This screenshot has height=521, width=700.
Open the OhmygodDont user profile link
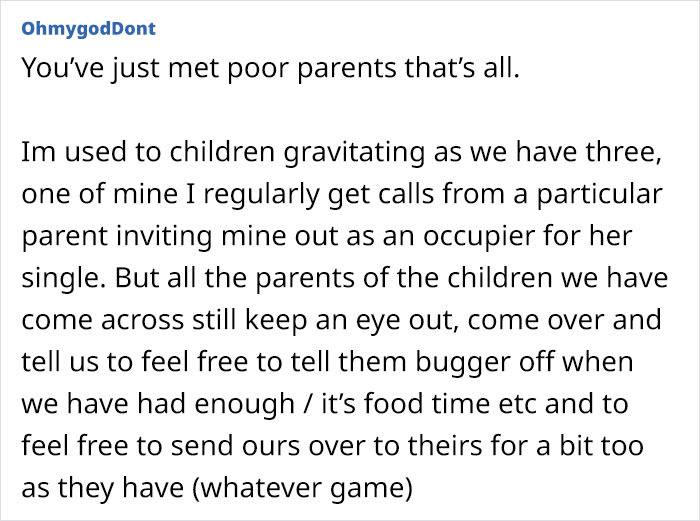(89, 28)
